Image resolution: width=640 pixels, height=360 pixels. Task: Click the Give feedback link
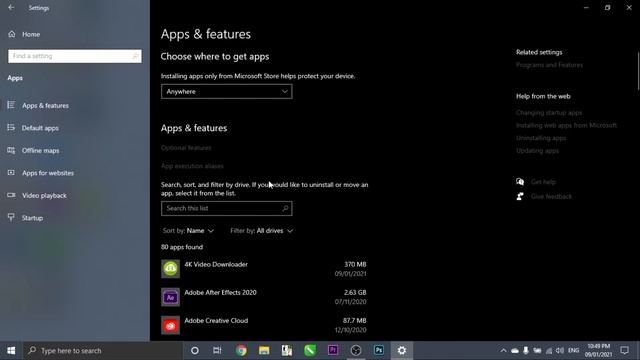[x=551, y=196]
